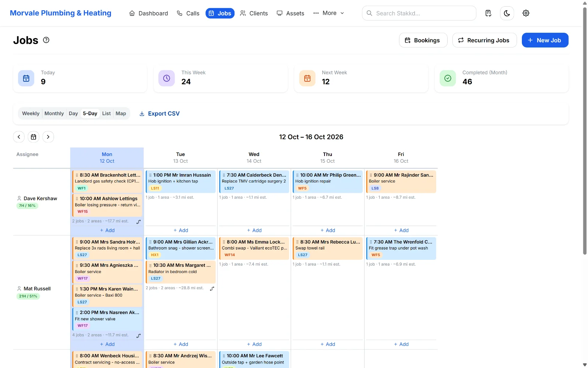Create a New Job
588x368 pixels.
(545, 40)
